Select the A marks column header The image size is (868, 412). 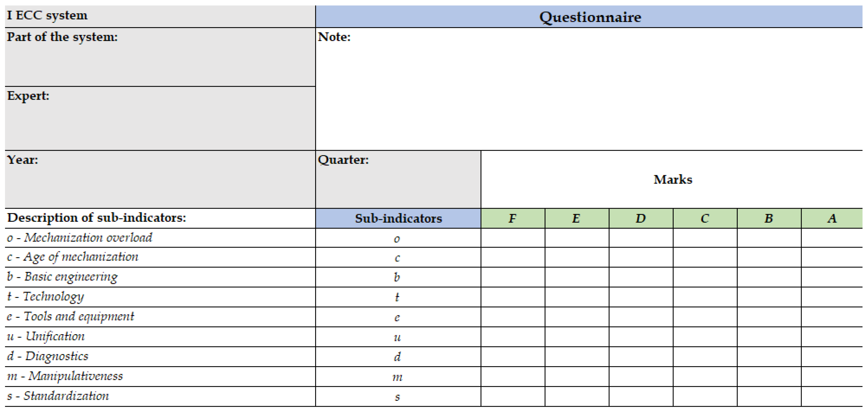click(x=832, y=218)
